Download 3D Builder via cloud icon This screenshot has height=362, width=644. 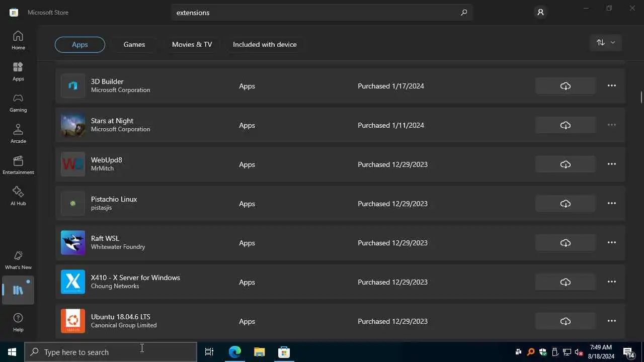(x=566, y=86)
